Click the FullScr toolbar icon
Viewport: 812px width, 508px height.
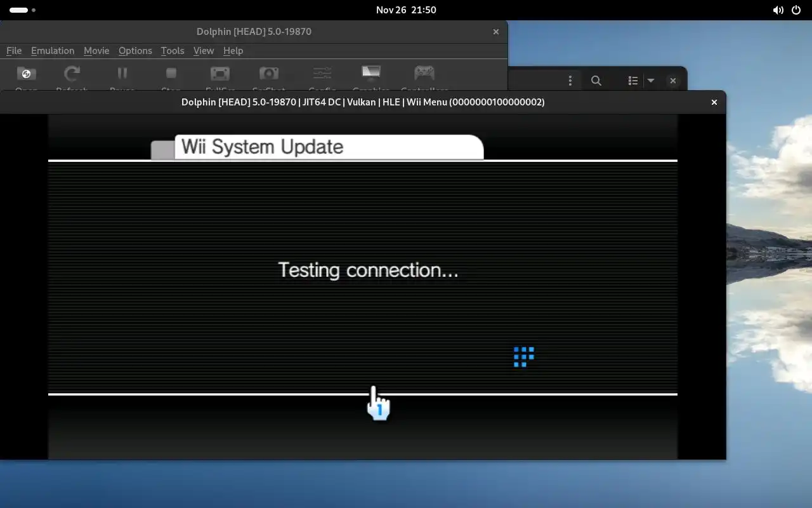click(x=220, y=74)
